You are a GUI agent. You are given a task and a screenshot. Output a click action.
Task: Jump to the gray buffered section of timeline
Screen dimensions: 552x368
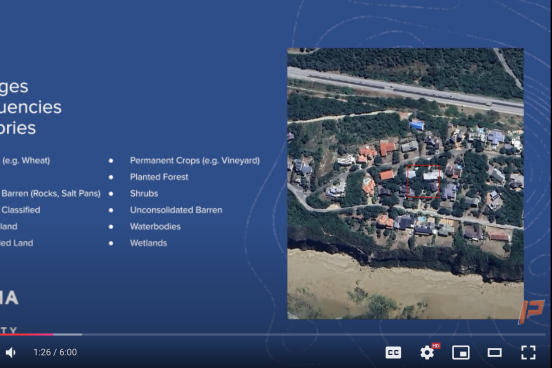pyautogui.click(x=68, y=334)
